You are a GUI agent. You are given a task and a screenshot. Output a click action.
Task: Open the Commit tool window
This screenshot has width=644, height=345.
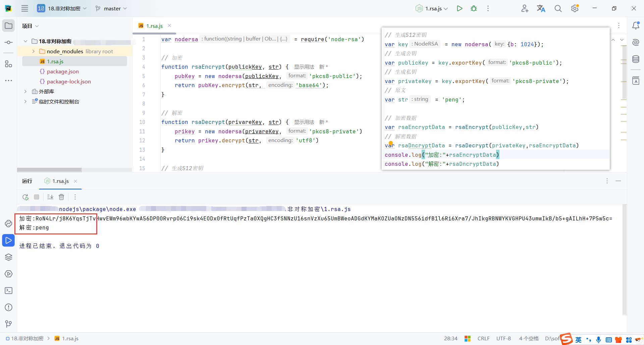click(9, 43)
